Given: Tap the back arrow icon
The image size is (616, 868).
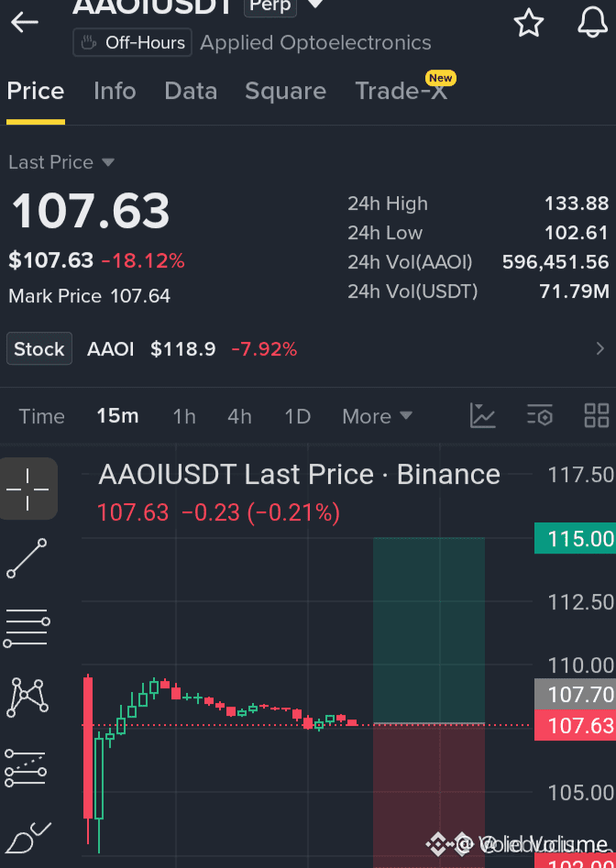Looking at the screenshot, I should (x=25, y=22).
